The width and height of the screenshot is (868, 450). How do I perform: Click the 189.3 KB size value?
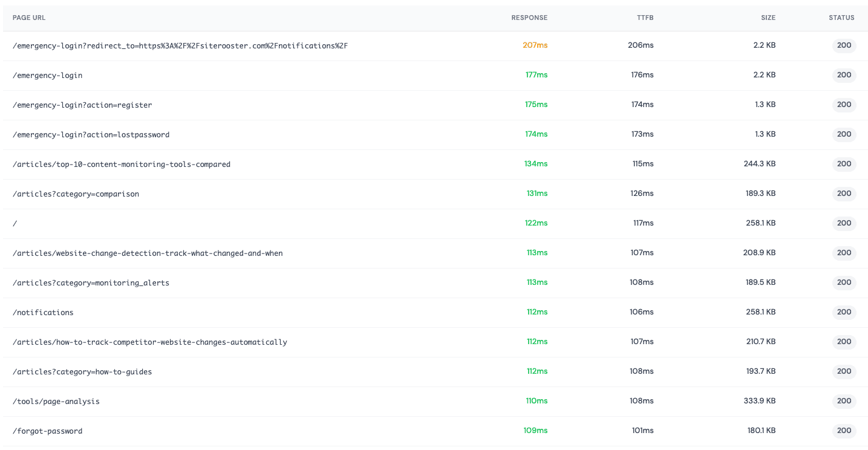click(x=761, y=194)
